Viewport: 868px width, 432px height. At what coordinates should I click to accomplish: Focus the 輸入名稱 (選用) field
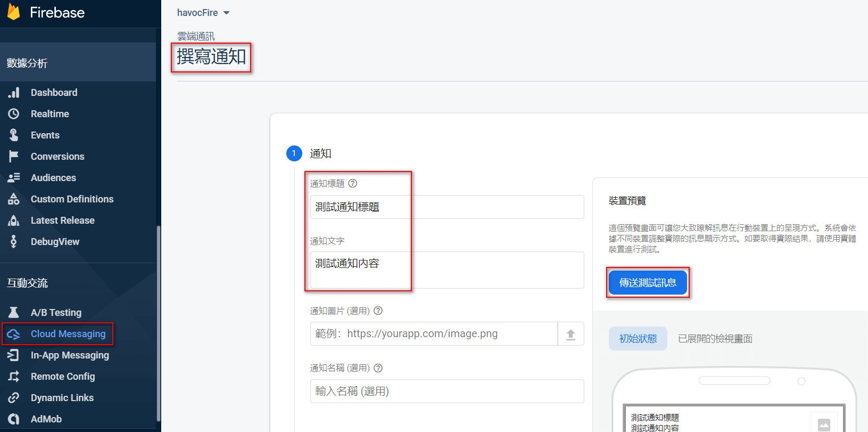447,392
